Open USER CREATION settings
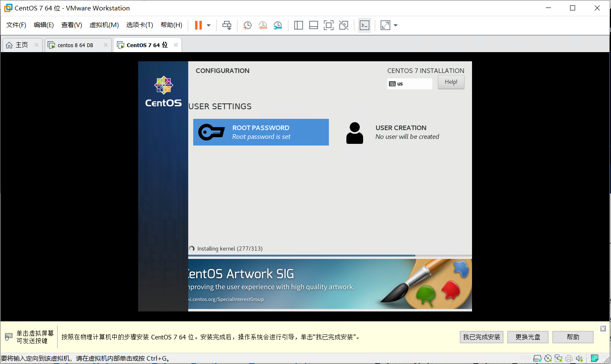 click(x=401, y=132)
